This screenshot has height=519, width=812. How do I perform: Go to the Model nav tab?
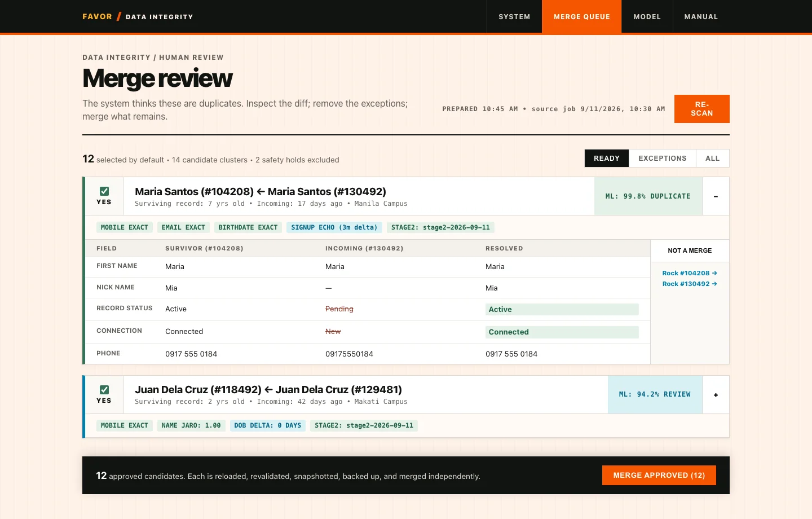[647, 17]
